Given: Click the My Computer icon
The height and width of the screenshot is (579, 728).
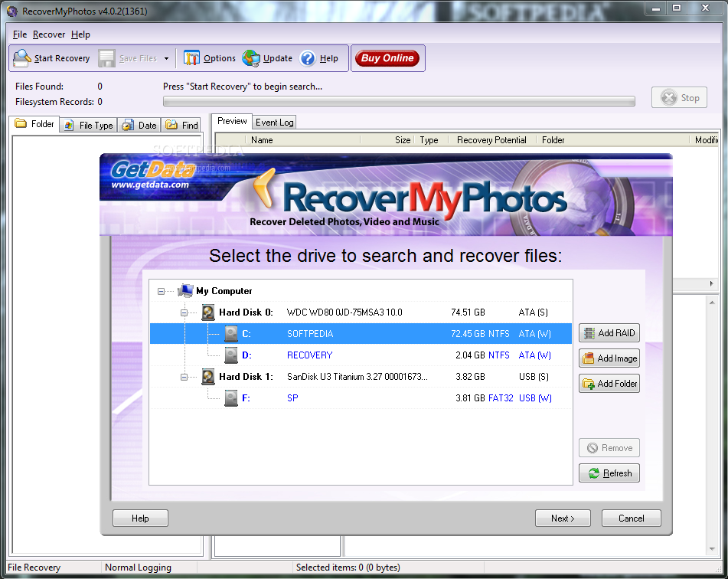Looking at the screenshot, I should pyautogui.click(x=185, y=290).
